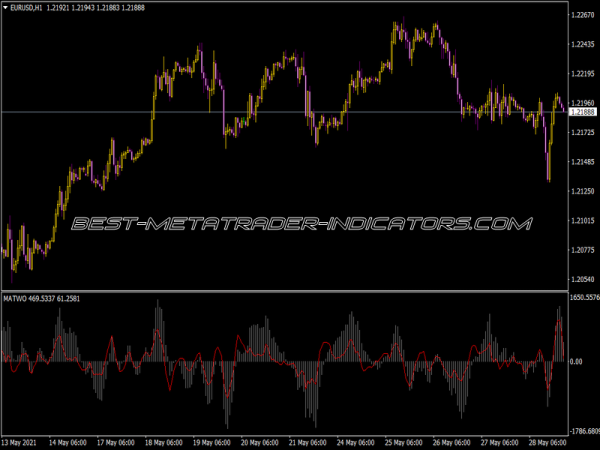
Task: Click the -1786.6909 indicator scale minimum
Action: [580, 430]
